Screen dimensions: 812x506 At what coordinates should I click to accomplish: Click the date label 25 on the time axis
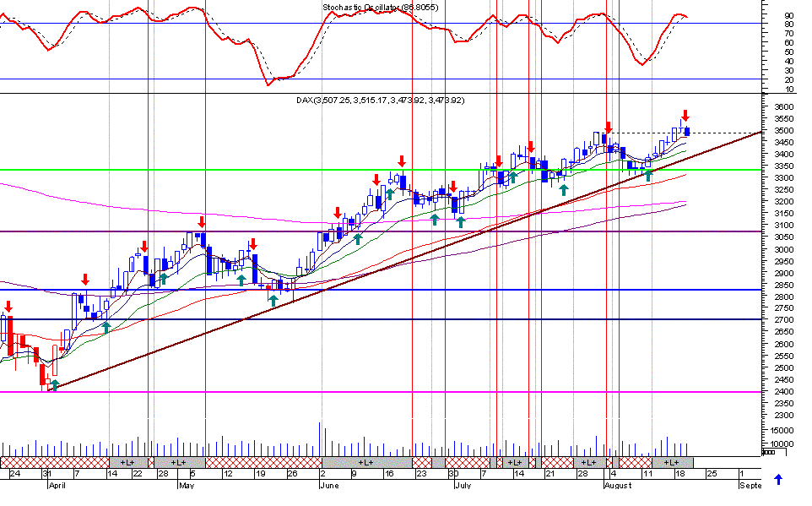(712, 473)
